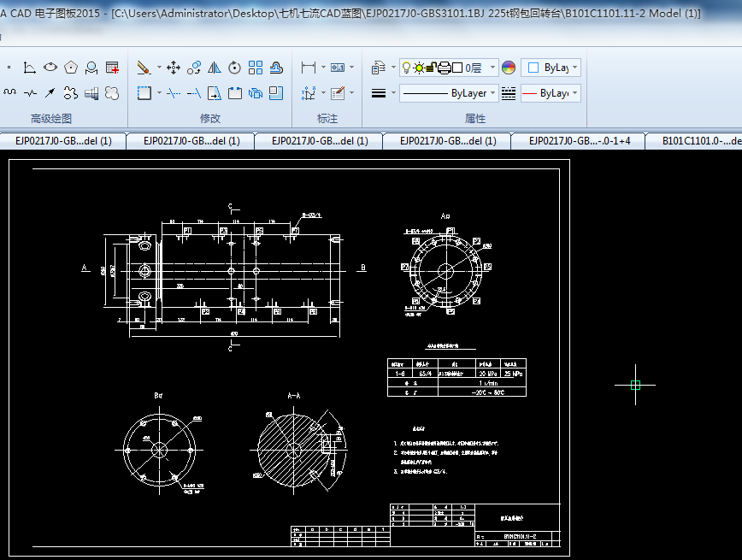Select the Revision cloud tool
Screen dimensions: 742x560
coord(71,92)
